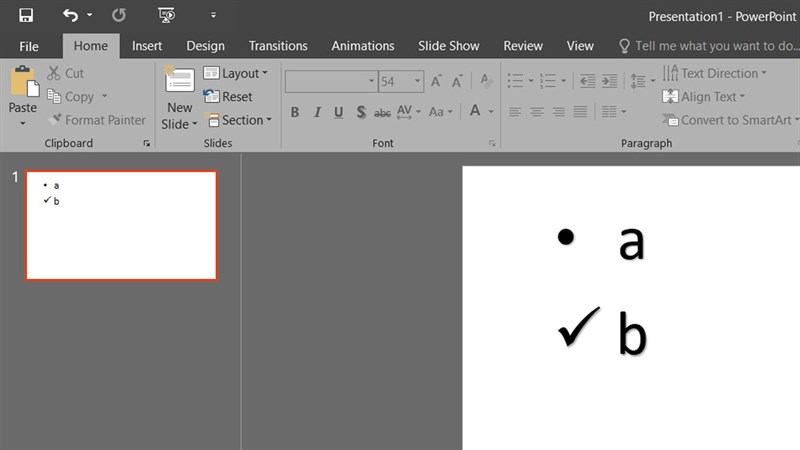Screen dimensions: 800x450
Task: Open the Animations tab
Action: (x=363, y=46)
